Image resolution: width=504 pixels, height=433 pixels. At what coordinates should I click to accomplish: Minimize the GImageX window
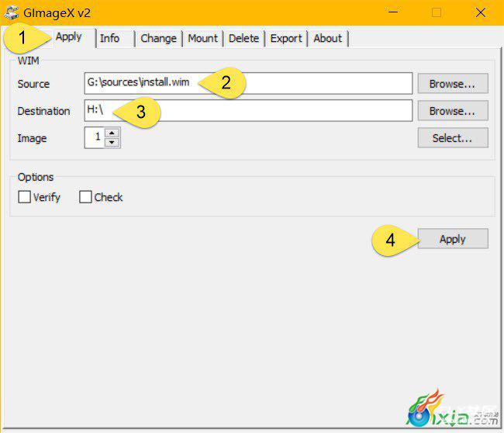393,12
